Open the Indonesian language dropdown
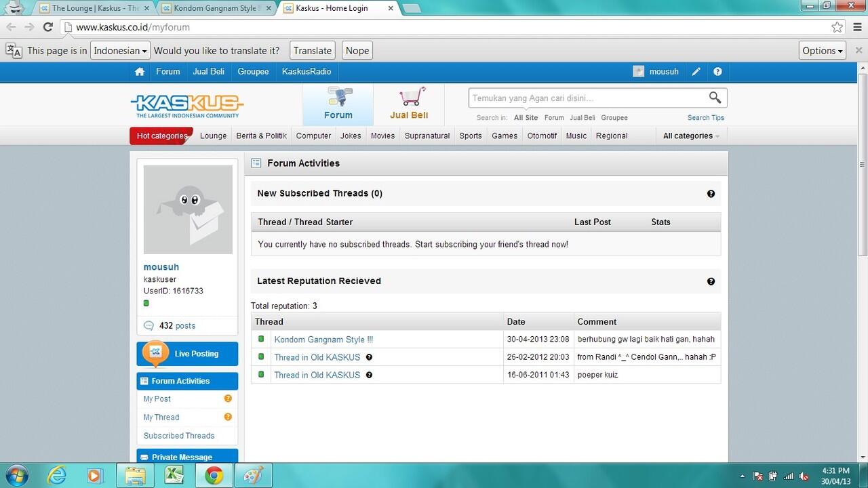Screen dimensions: 868x488 (121, 51)
